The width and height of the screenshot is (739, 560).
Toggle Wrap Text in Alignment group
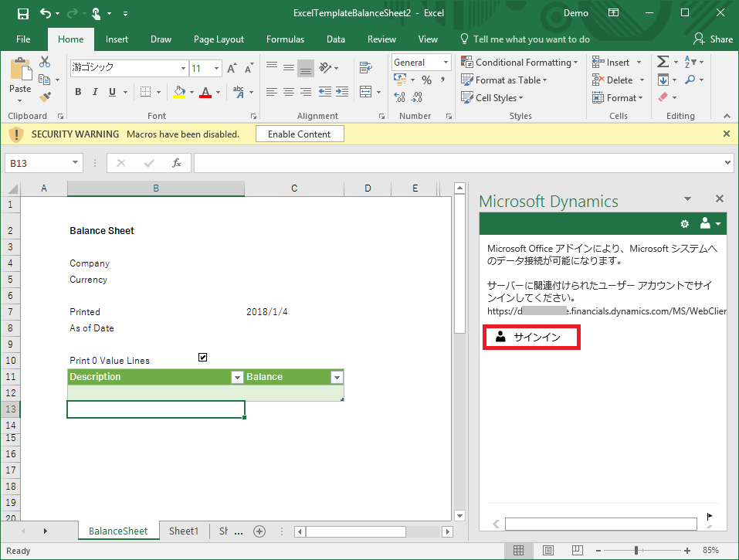point(366,68)
